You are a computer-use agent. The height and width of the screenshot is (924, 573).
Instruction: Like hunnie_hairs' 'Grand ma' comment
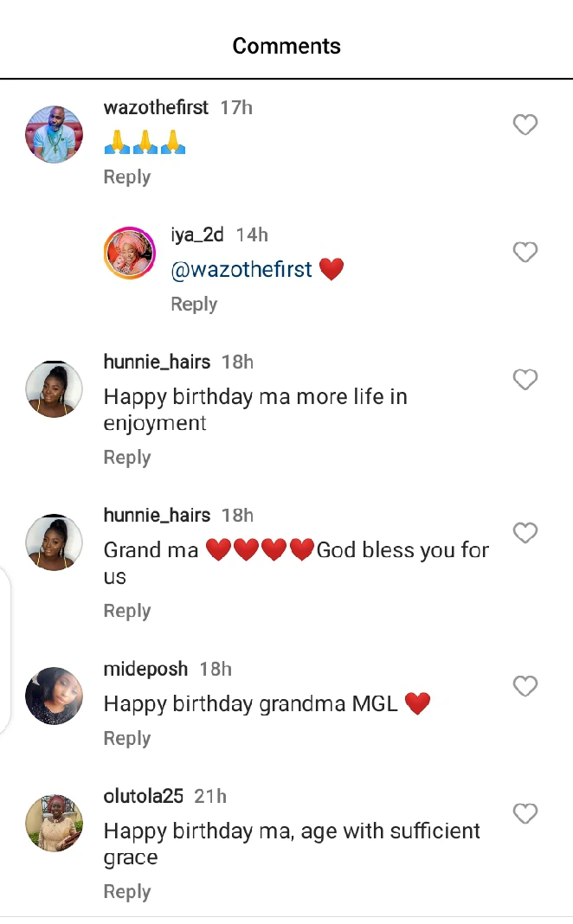click(x=525, y=533)
